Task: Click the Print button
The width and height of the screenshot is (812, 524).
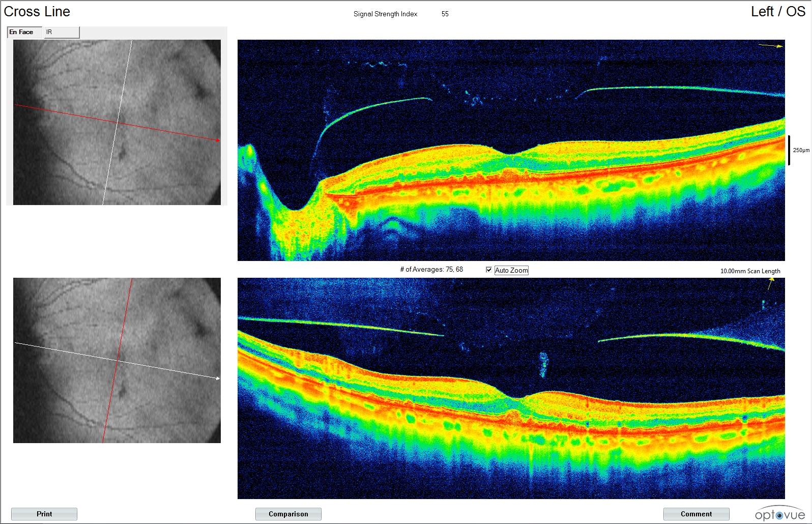Action: (44, 514)
